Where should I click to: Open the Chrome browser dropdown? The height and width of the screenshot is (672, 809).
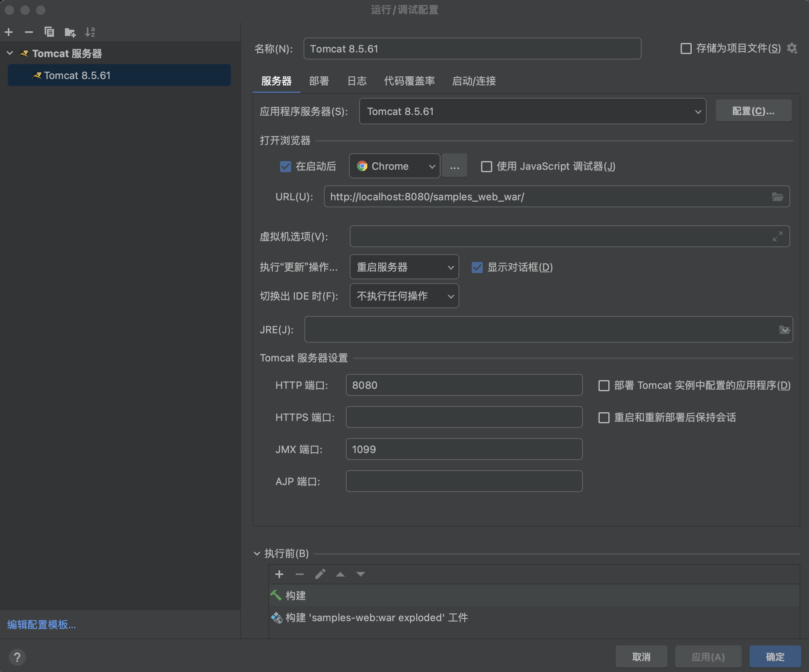[394, 166]
